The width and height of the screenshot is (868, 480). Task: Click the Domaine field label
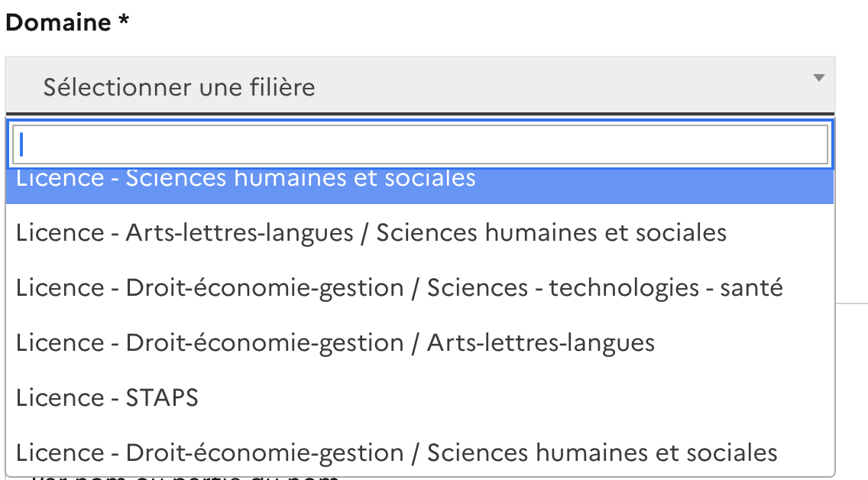67,22
